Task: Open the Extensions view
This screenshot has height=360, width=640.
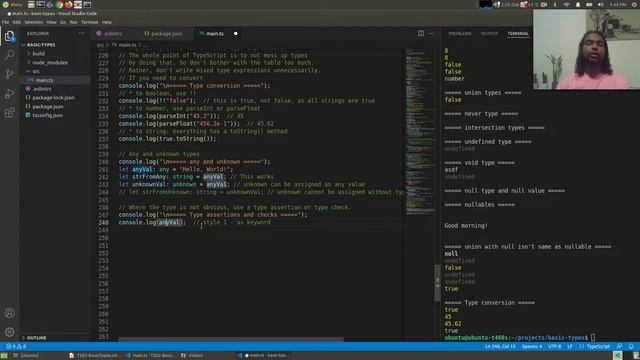Action: (9, 113)
